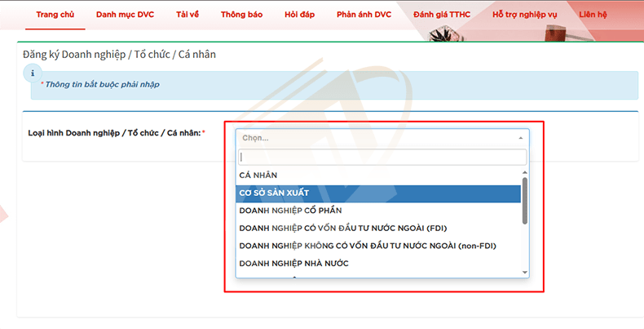Open the Tải về page

[188, 15]
